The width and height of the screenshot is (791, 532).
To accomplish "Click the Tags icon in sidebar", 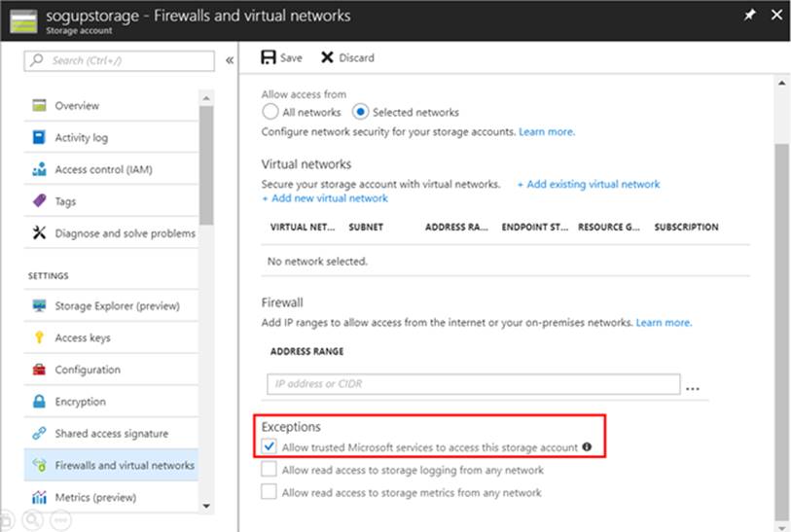I will coord(39,201).
